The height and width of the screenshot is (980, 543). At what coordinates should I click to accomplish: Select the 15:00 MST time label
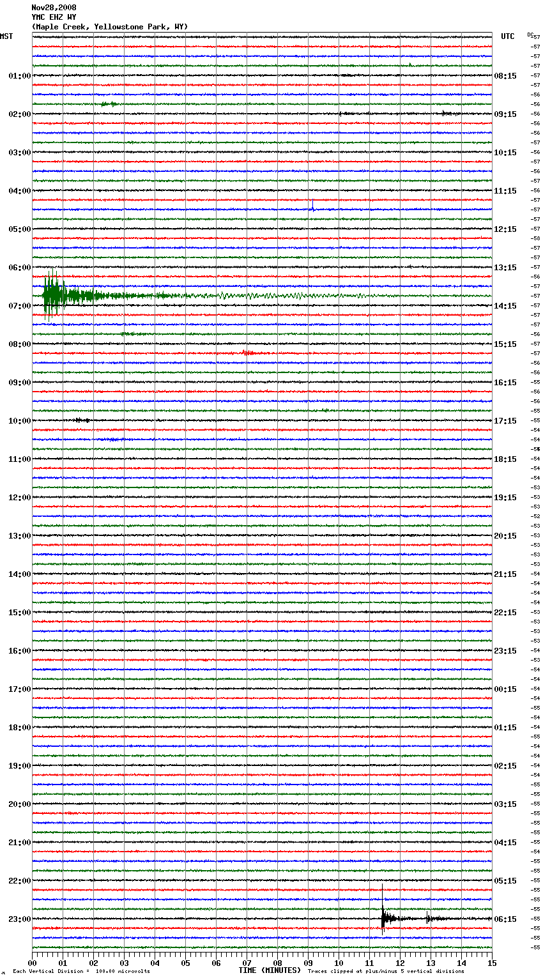coord(20,613)
